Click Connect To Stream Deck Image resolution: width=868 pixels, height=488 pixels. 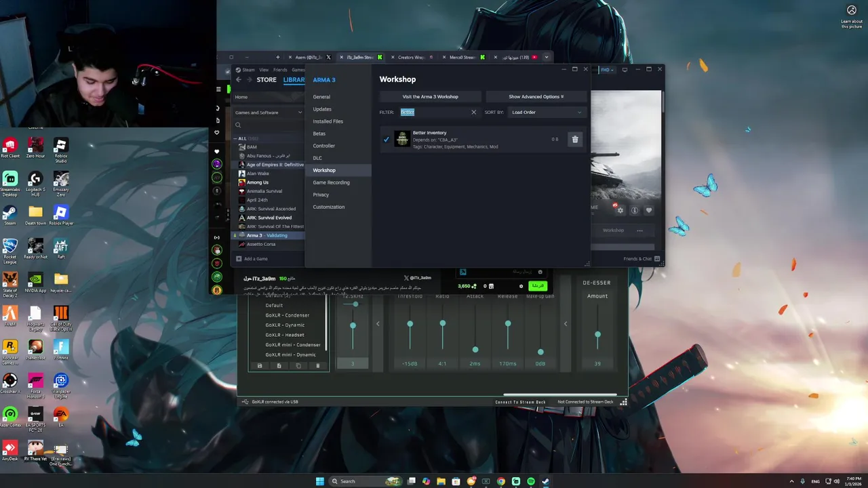(x=520, y=402)
